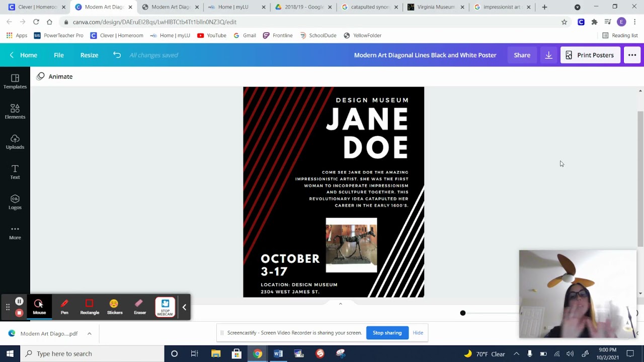Open the Resize menu
Image resolution: width=644 pixels, height=362 pixels.
pos(89,55)
